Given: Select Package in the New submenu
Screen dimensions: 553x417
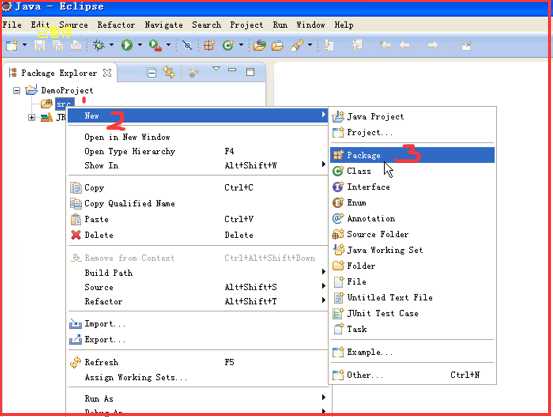Looking at the screenshot, I should 412,155.
